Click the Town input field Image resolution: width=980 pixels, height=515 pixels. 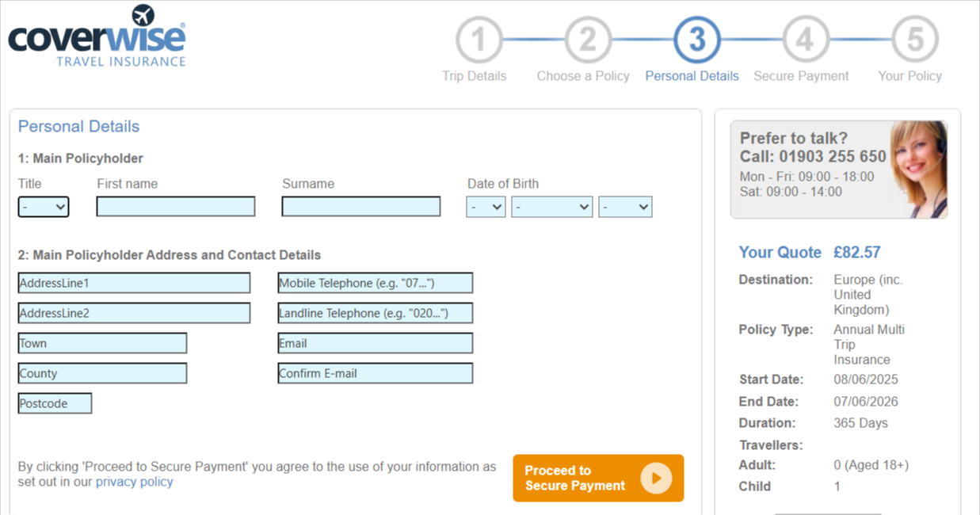pyautogui.click(x=102, y=343)
